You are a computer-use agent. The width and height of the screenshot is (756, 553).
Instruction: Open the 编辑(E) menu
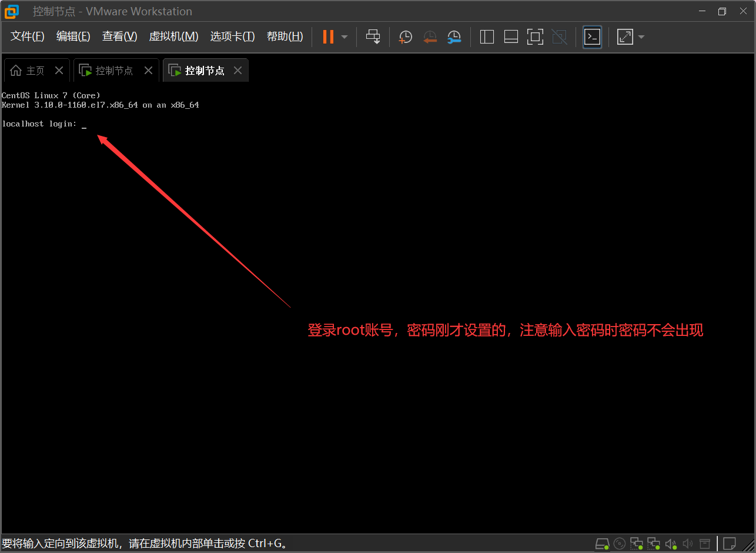[73, 36]
